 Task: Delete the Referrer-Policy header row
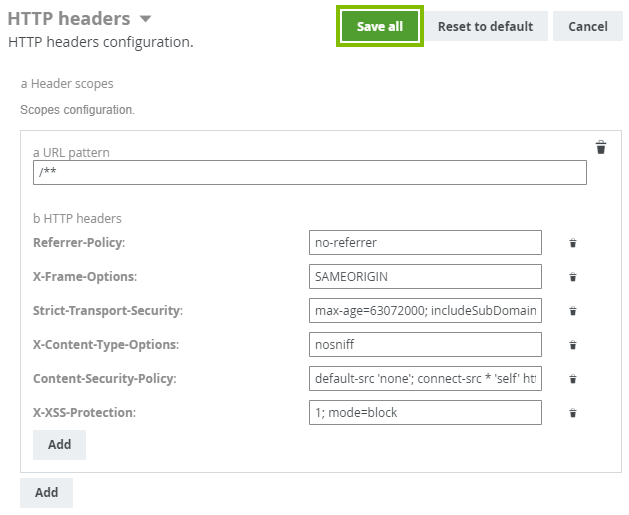point(573,243)
